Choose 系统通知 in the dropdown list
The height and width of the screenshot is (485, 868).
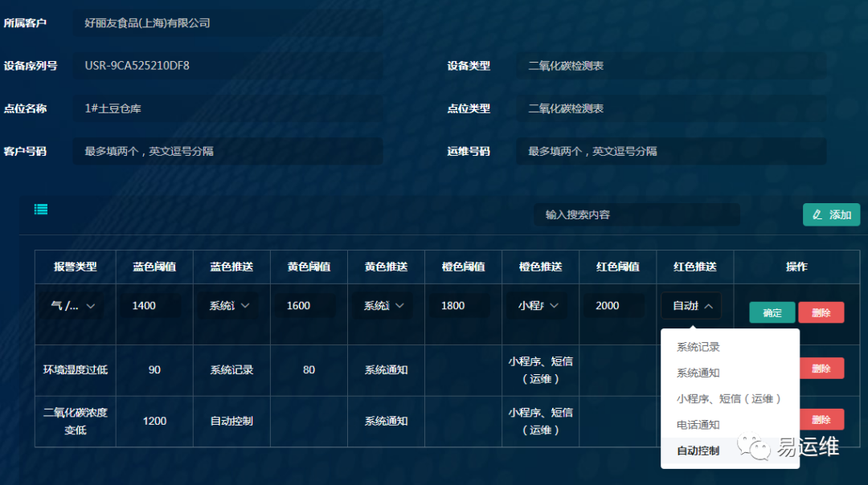pos(698,373)
